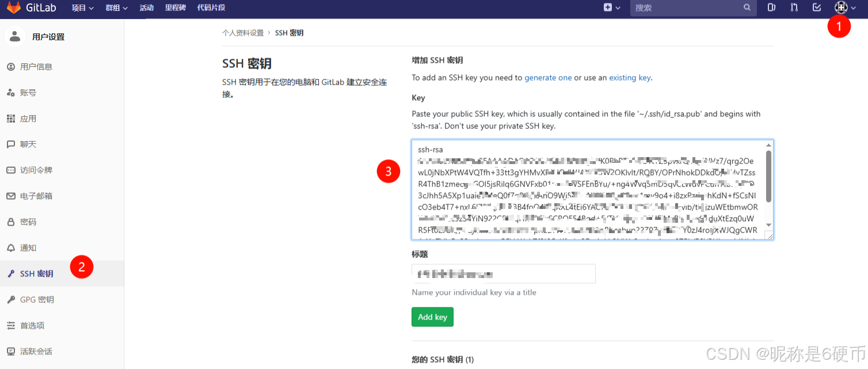Expand the 群组 menu dropdown

pos(116,8)
